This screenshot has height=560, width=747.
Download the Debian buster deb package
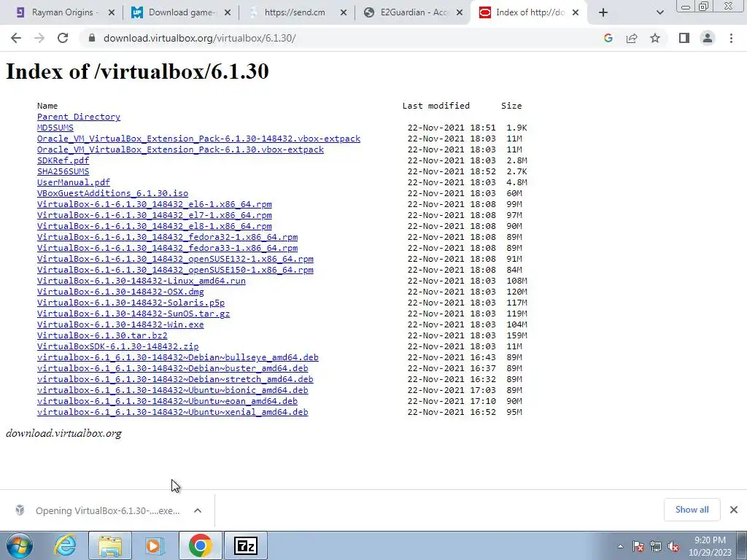coord(172,368)
